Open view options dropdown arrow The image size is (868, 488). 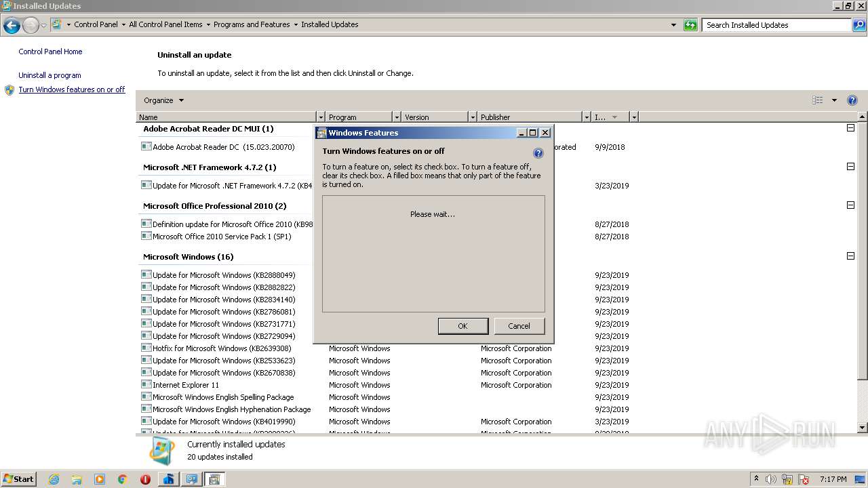834,100
